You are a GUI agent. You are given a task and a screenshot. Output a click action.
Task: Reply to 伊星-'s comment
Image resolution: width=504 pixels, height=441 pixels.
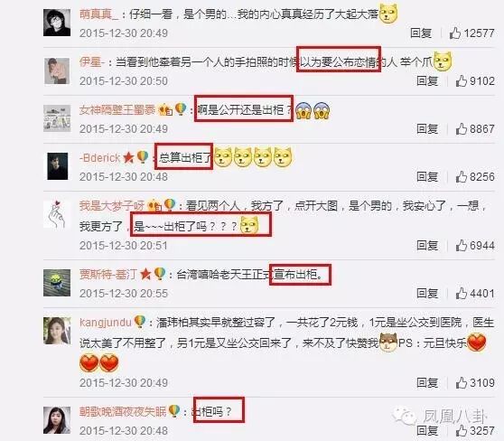pos(427,80)
